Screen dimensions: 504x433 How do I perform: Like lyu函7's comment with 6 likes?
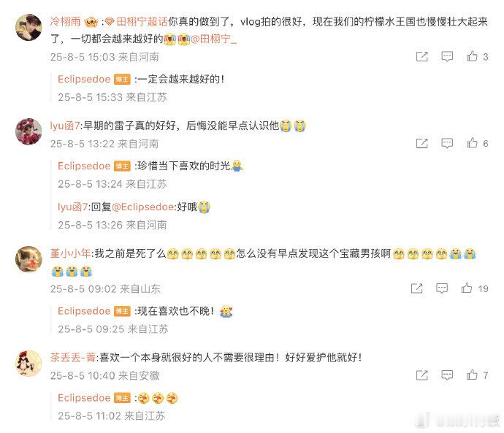click(472, 143)
